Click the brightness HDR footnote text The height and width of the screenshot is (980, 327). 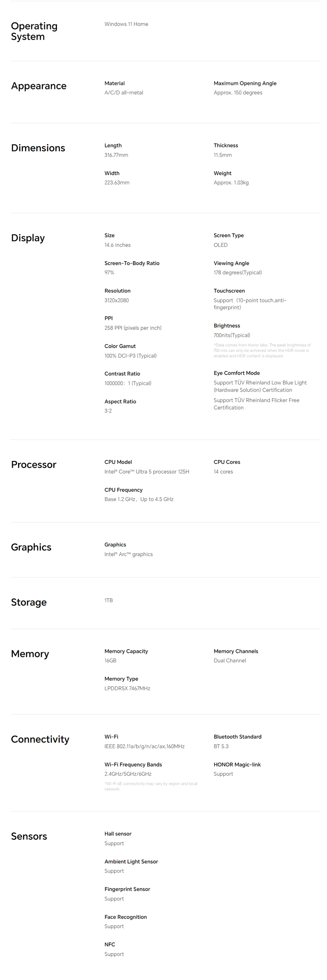tap(262, 351)
